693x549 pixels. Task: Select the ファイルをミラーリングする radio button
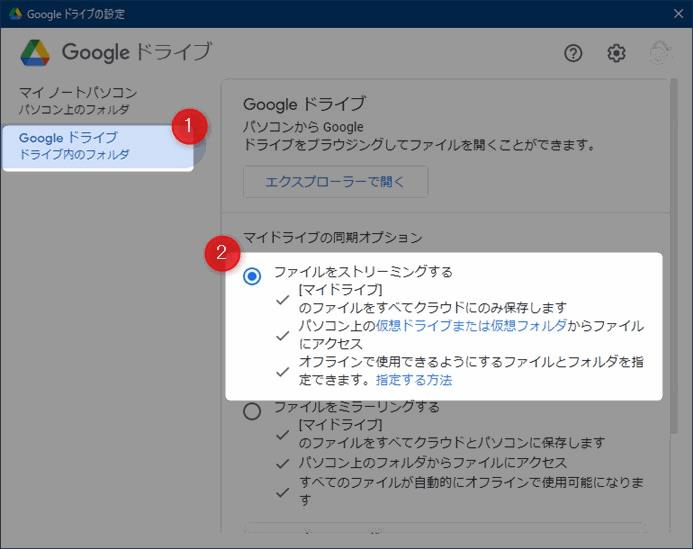click(x=252, y=412)
